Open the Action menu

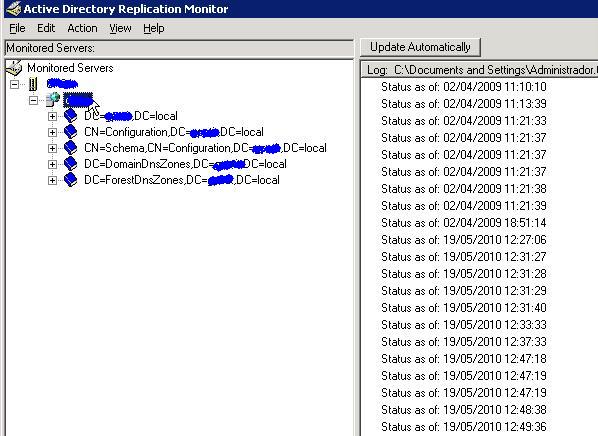pos(82,28)
